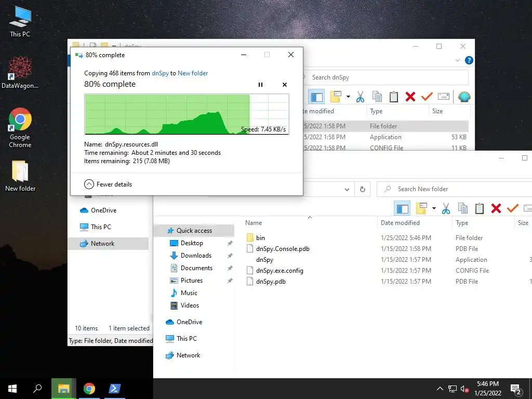Open taskbar search magnifier

point(37,389)
